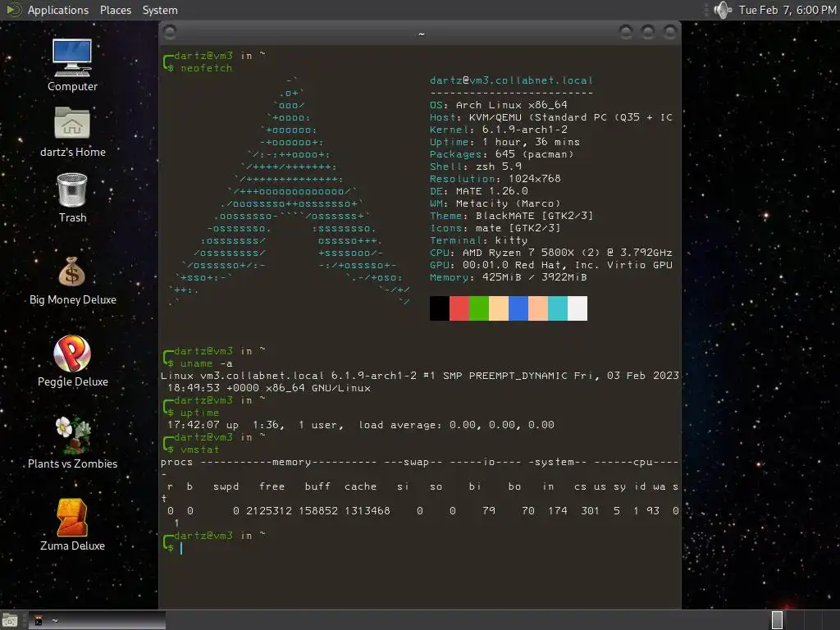Screen dimensions: 840x630
Task: Click the green color block in neofetch output
Action: pos(479,308)
